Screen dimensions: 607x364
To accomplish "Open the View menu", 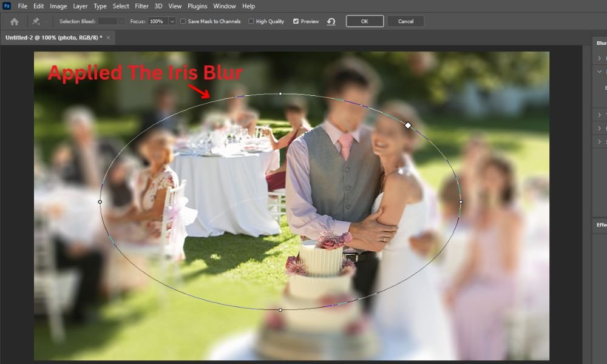I will 175,6.
